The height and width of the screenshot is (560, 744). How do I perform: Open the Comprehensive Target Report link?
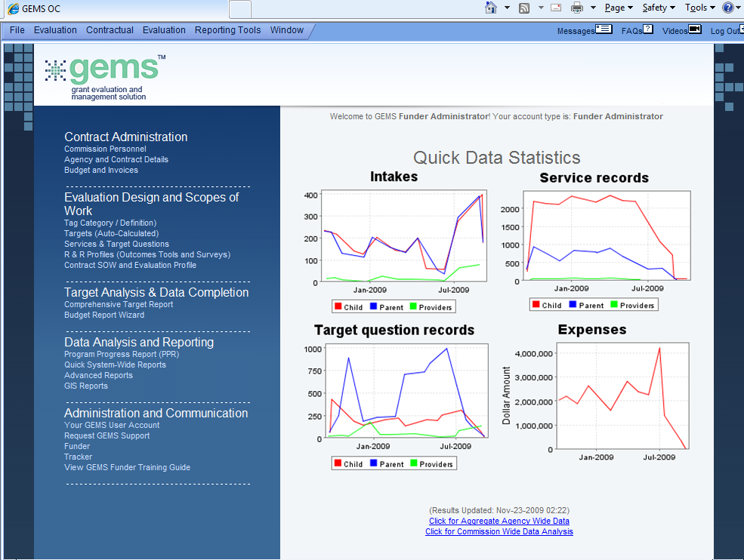coord(119,305)
